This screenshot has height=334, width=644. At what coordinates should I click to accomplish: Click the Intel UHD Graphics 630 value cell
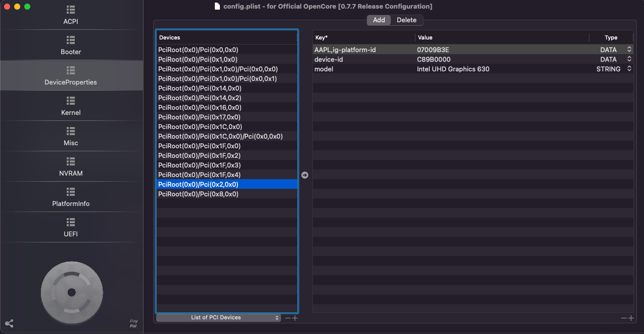tap(453, 69)
